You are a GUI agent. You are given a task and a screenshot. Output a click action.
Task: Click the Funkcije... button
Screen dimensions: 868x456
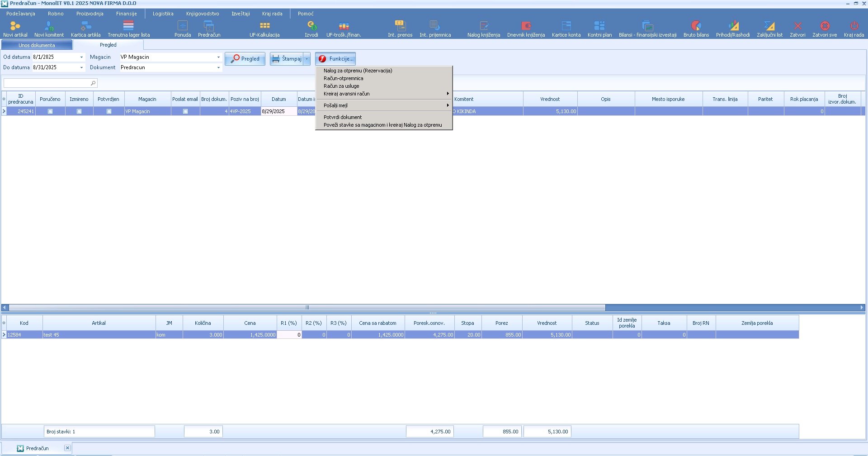[x=335, y=59]
